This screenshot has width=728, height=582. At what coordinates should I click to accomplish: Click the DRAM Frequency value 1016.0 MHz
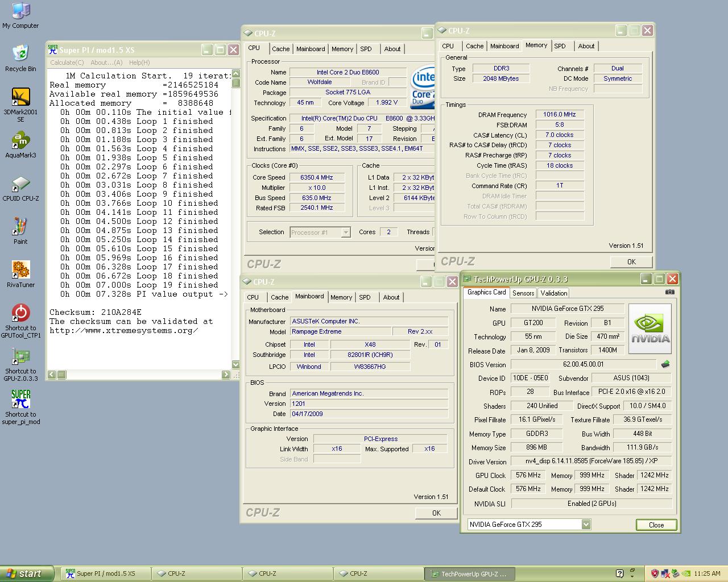pyautogui.click(x=559, y=114)
